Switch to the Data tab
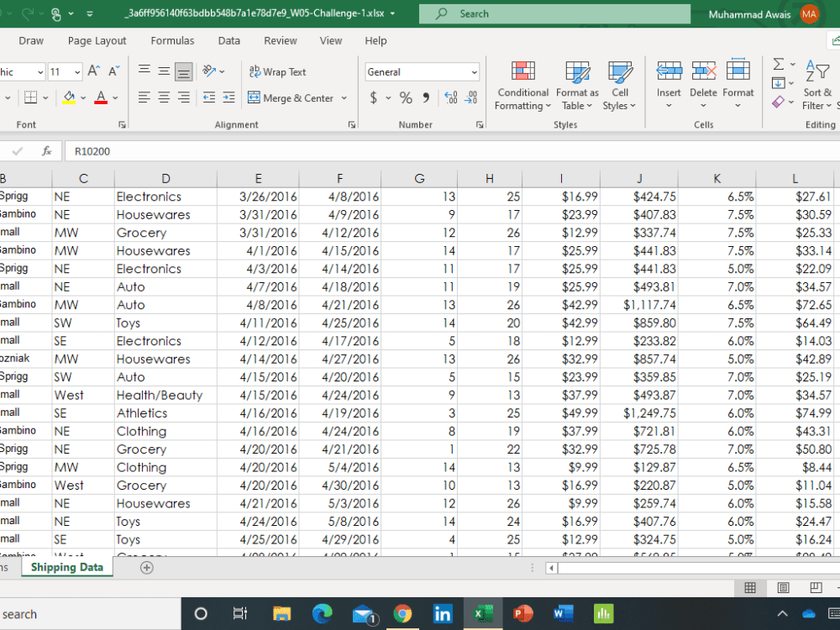The height and width of the screenshot is (630, 840). (x=228, y=40)
